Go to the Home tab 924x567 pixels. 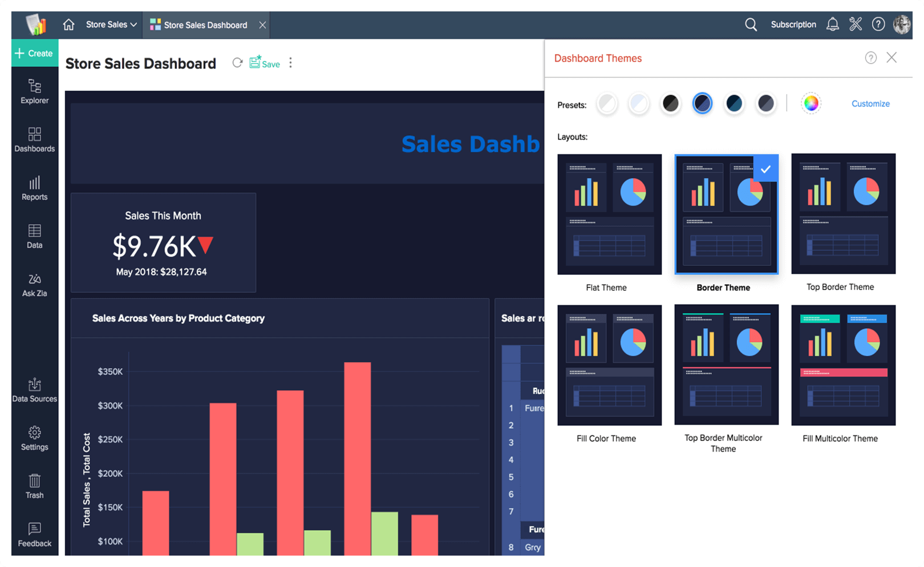pos(68,25)
